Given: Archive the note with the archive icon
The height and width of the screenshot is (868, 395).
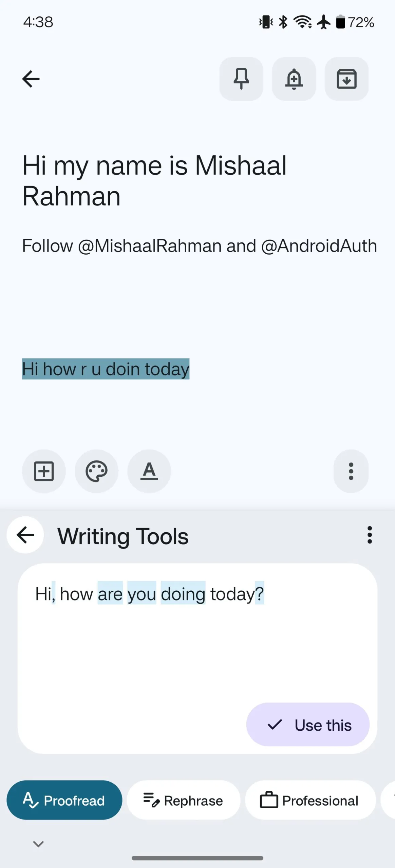Looking at the screenshot, I should 346,79.
